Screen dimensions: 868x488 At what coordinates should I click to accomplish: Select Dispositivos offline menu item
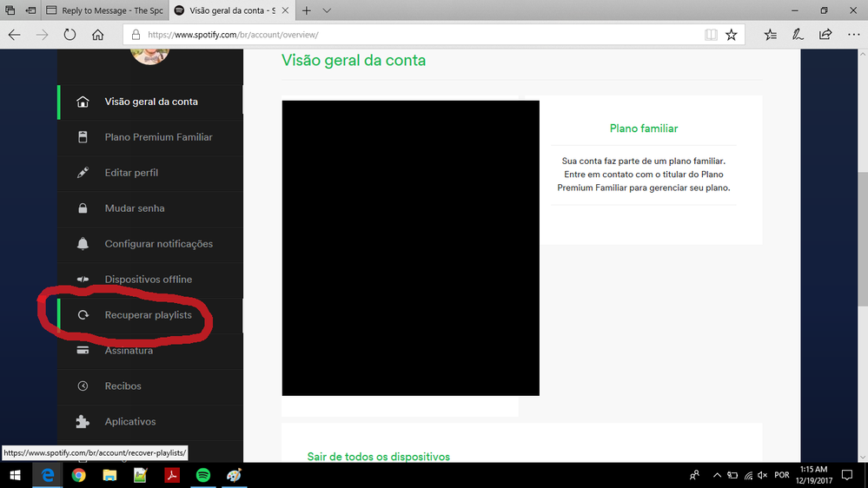tap(150, 280)
